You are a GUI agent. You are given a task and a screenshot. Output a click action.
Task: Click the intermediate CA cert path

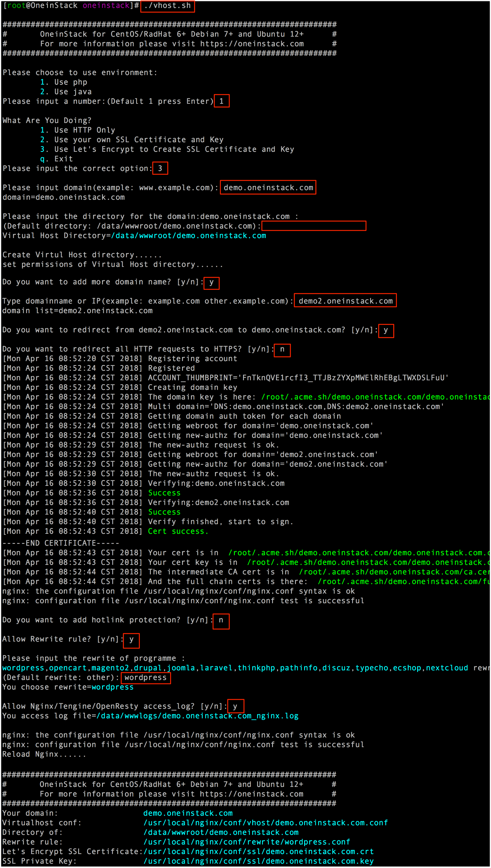pos(395,572)
